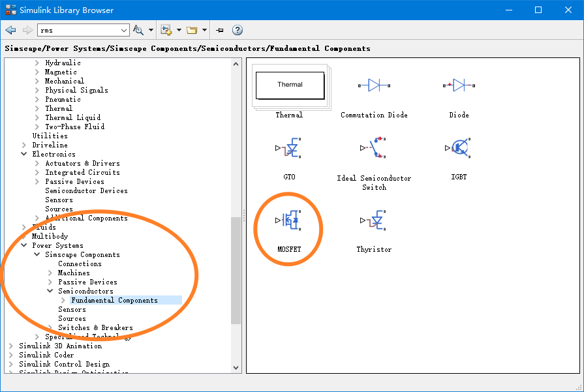Expand the Driveline tree node

(24, 145)
